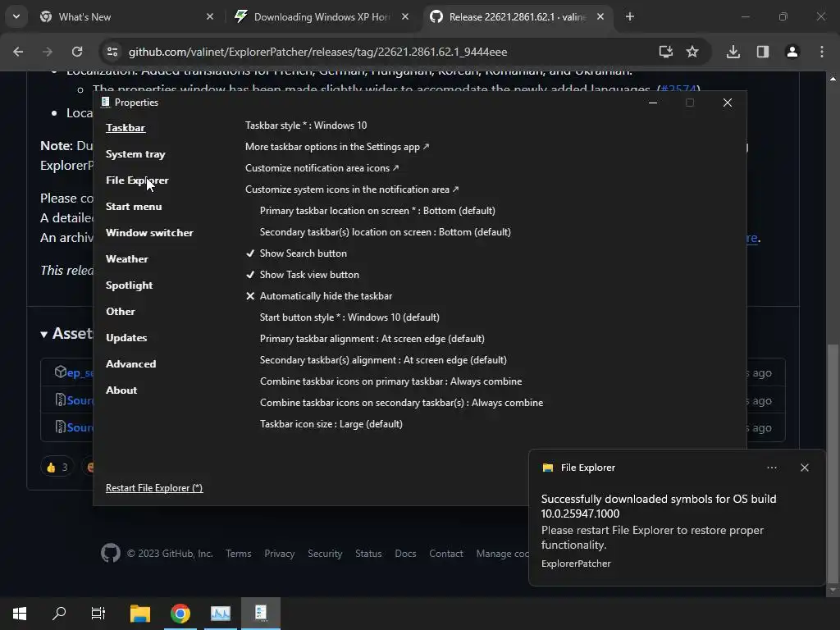Screen dimensions: 840x630
Task: Open Status link in GitHub footer
Action: [x=368, y=554]
